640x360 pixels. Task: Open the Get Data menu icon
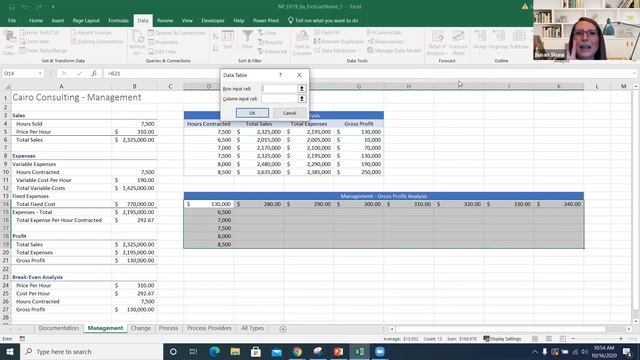pos(9,43)
